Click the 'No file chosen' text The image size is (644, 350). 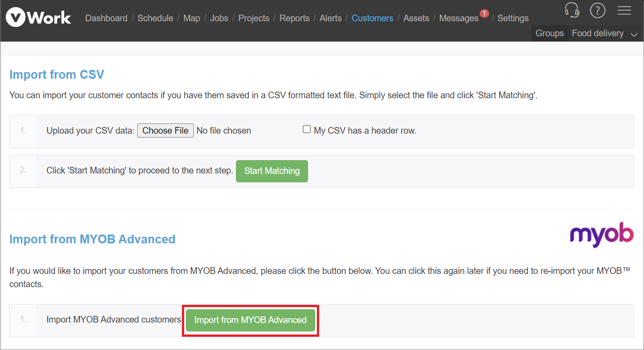pos(224,131)
